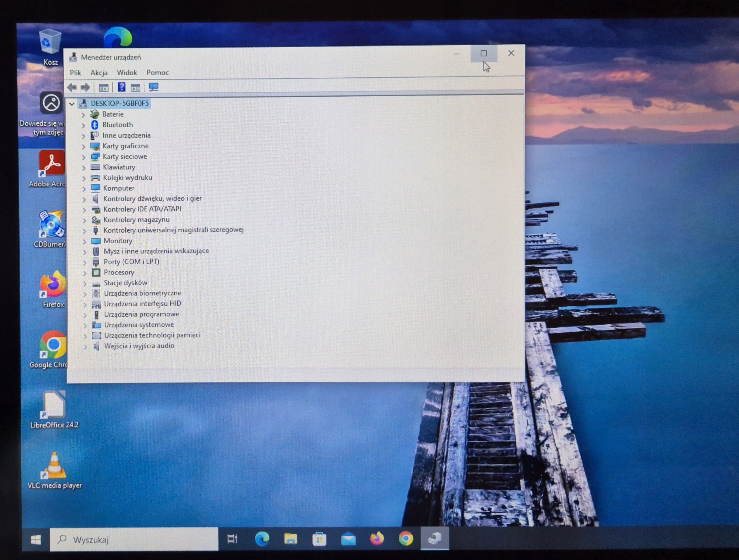Expand the Bluetooth category
The width and height of the screenshot is (739, 560).
click(x=83, y=125)
